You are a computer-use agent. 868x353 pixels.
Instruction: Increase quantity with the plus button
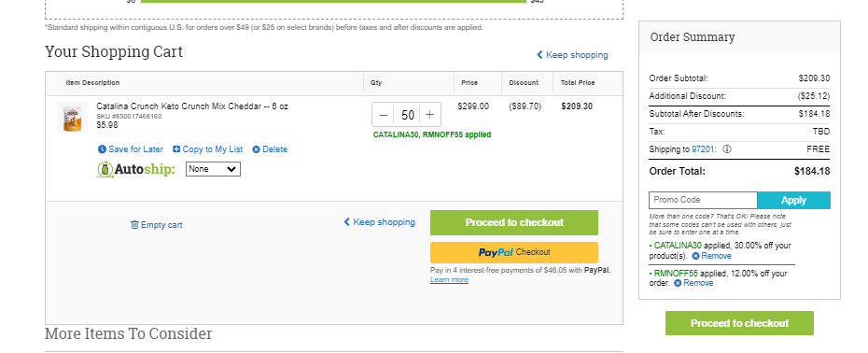tap(430, 115)
